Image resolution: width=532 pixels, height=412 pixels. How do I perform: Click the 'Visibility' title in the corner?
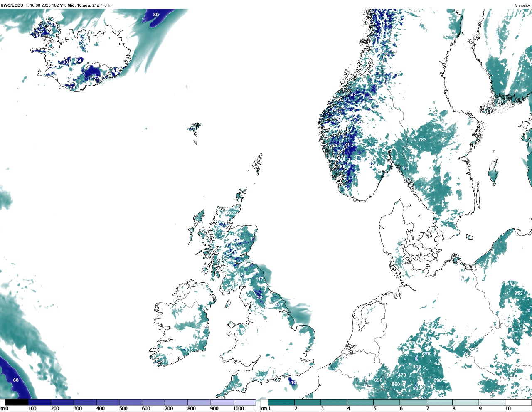point(522,5)
